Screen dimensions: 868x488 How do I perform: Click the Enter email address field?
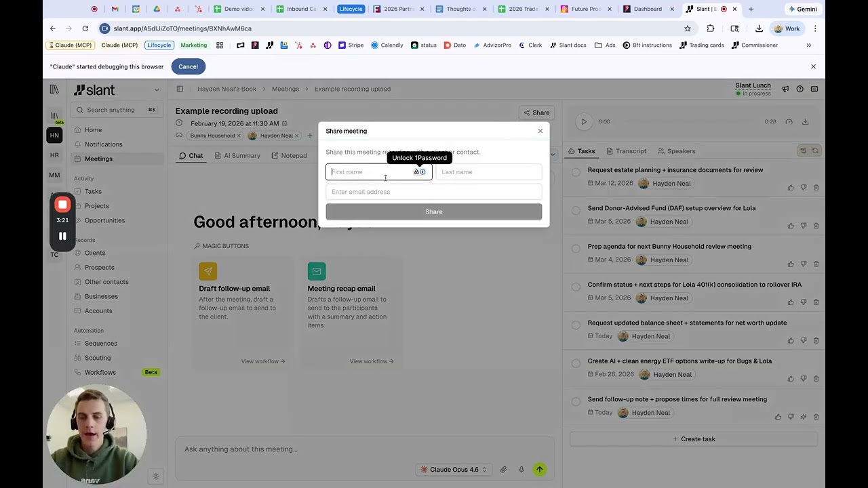(433, 192)
